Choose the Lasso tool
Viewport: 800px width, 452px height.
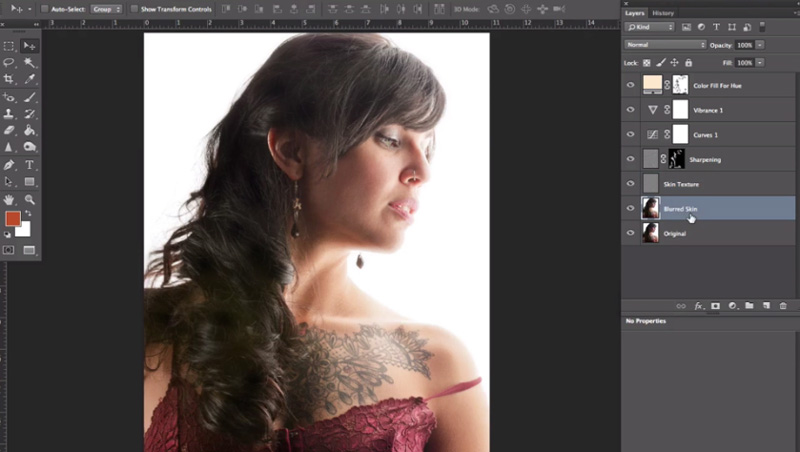click(9, 62)
